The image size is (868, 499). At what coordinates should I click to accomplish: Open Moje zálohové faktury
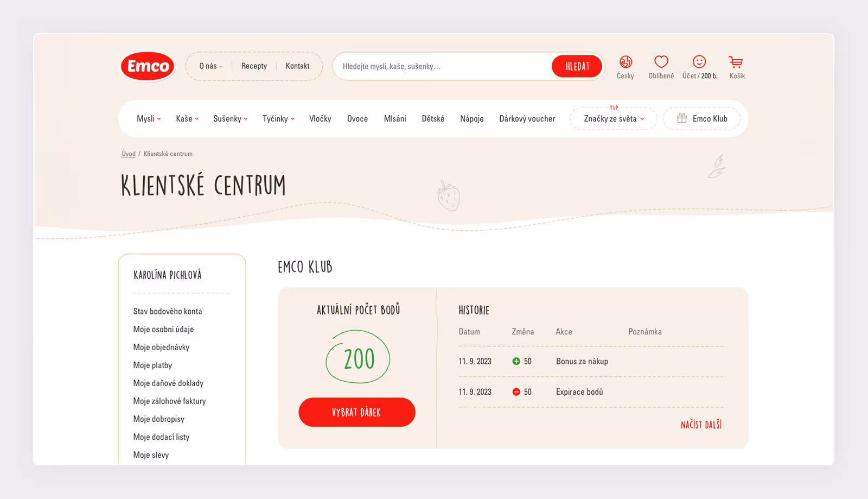pos(169,401)
